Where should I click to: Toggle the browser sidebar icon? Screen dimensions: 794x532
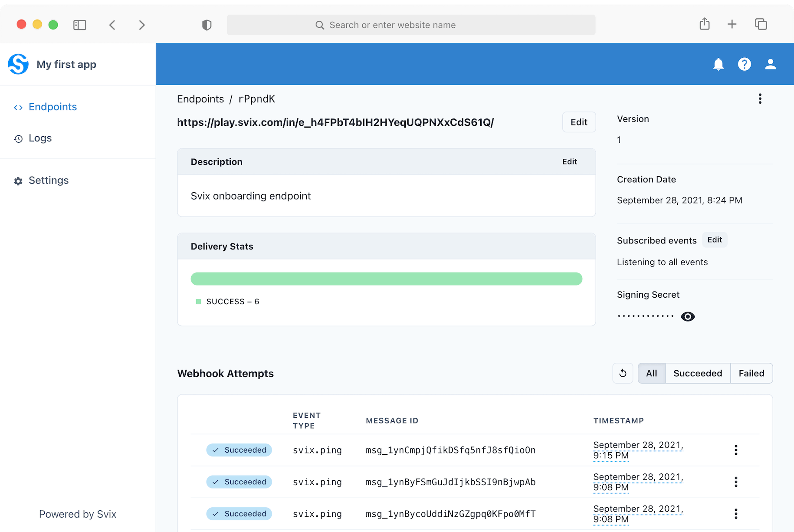pos(80,25)
